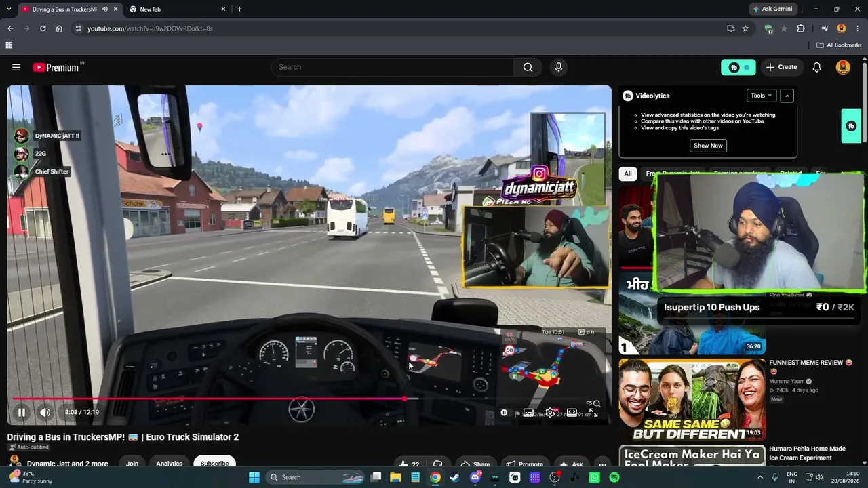Click the YouTube search input field
The height and width of the screenshot is (488, 868).
[393, 67]
